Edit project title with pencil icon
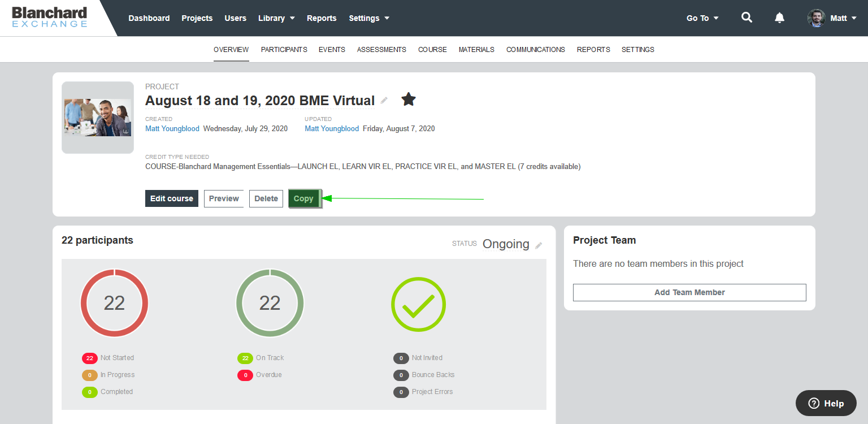 [x=384, y=101]
